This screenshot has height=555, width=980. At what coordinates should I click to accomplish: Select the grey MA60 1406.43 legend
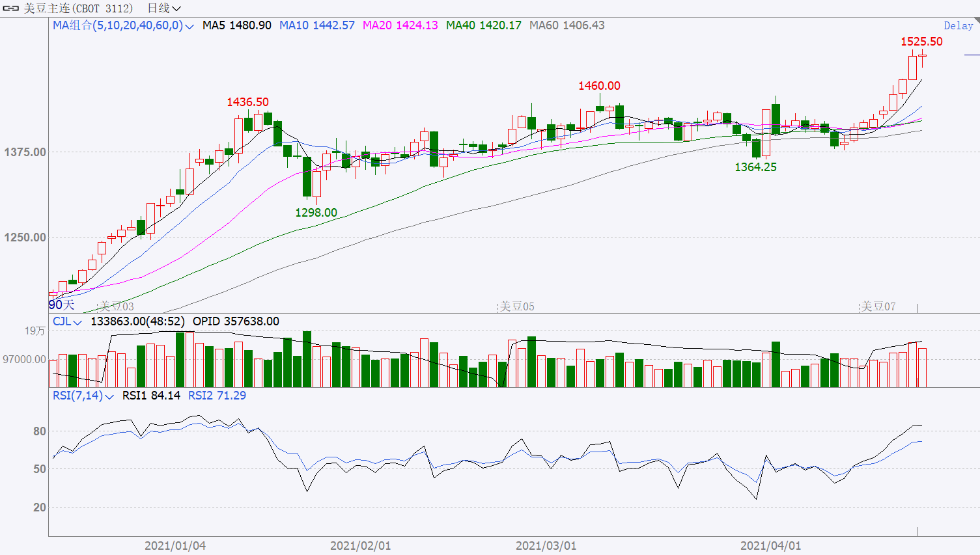(567, 25)
